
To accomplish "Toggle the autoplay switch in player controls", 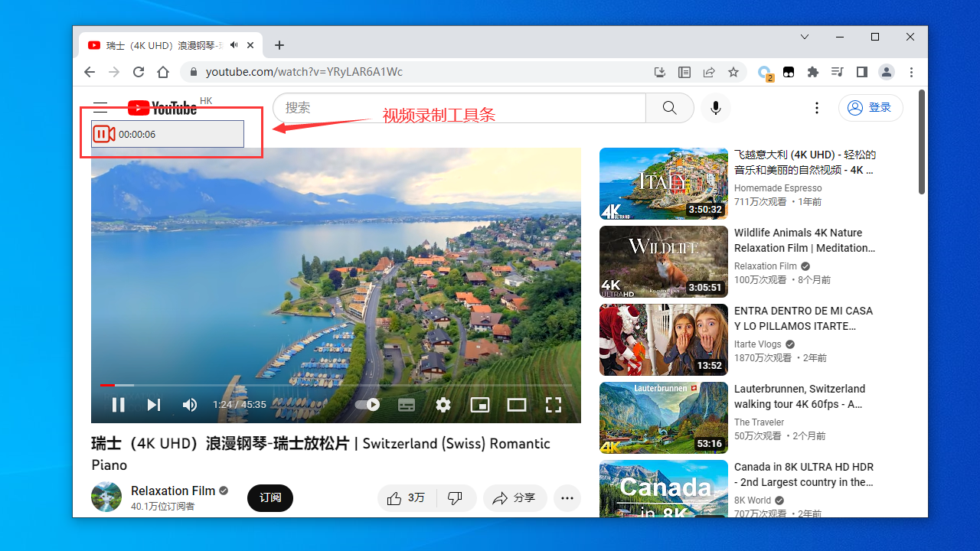I will click(367, 404).
